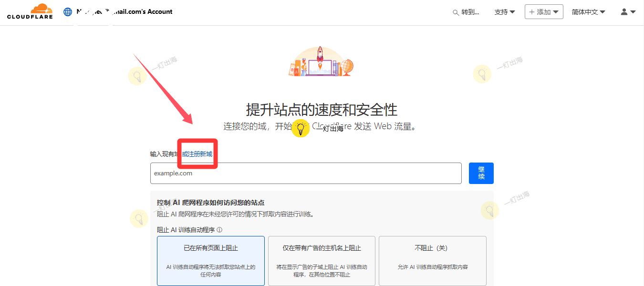Image resolution: width=644 pixels, height=286 pixels.
Task: Click the faded lightbulb watermark at upper right
Action: (482, 74)
